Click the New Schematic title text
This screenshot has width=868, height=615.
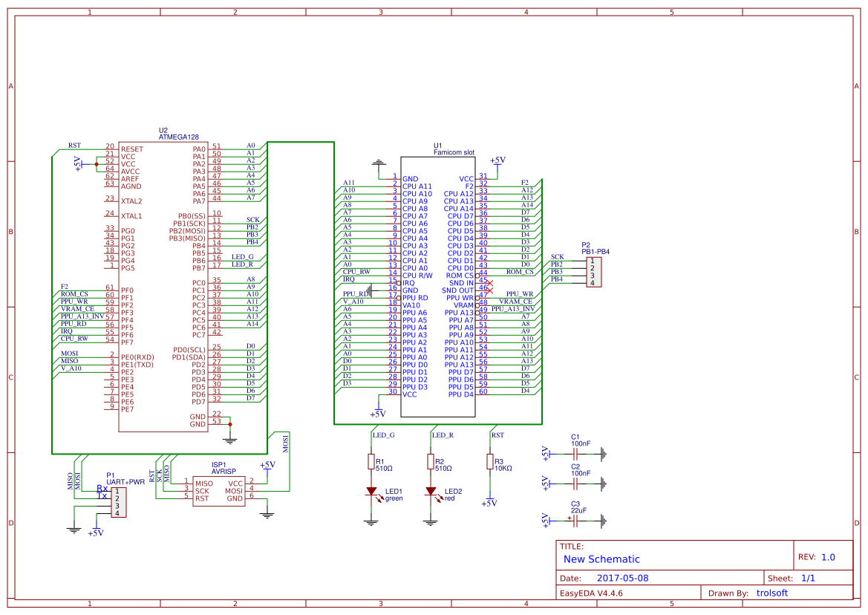(x=601, y=559)
